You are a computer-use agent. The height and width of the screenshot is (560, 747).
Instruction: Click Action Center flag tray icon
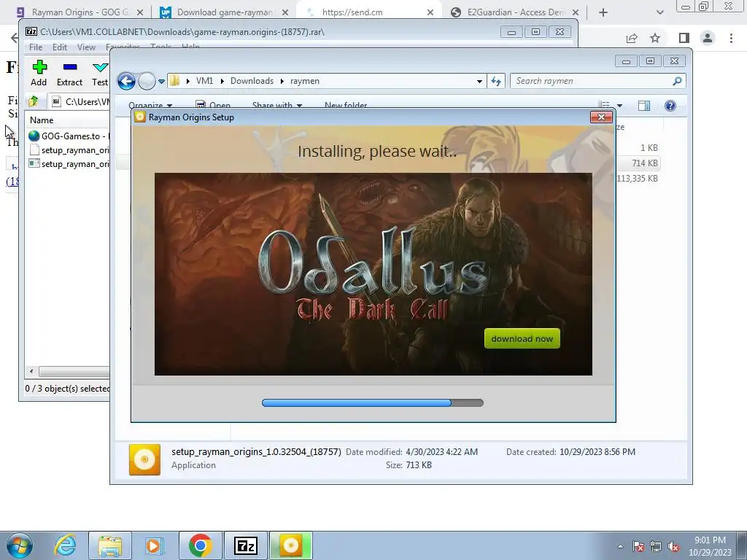[x=638, y=546]
